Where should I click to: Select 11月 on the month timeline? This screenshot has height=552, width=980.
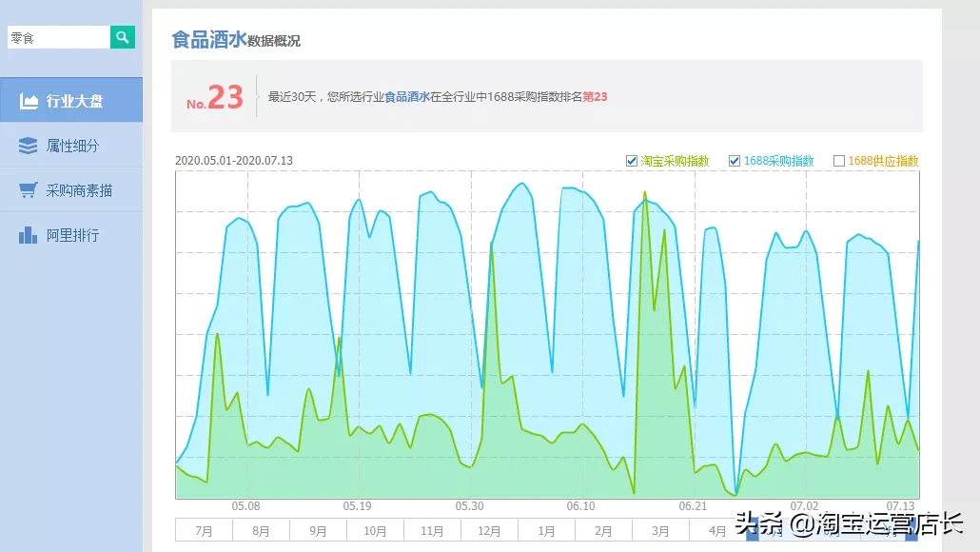coord(432,530)
